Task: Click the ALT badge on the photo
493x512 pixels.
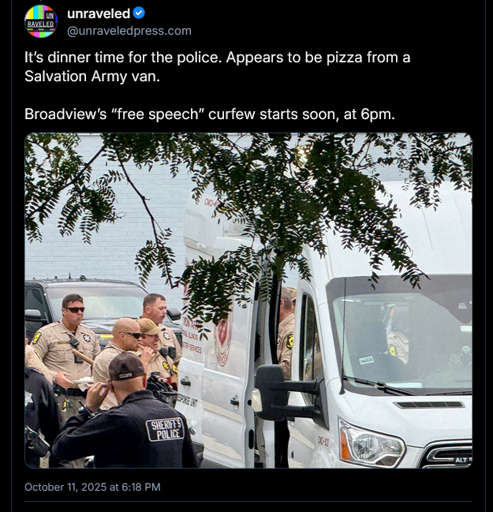Action: 461,460
